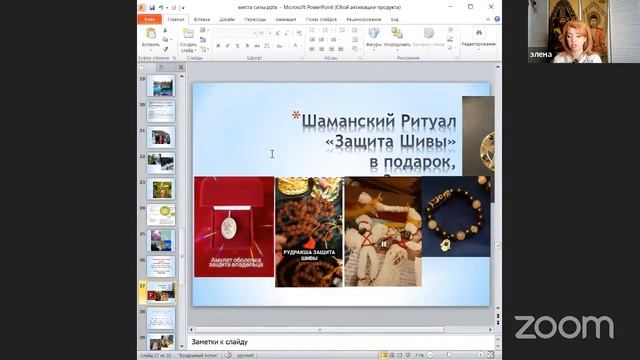Click the Format Painter brush icon
Image resolution: width=640 pixels, height=360 pixels.
(165, 49)
